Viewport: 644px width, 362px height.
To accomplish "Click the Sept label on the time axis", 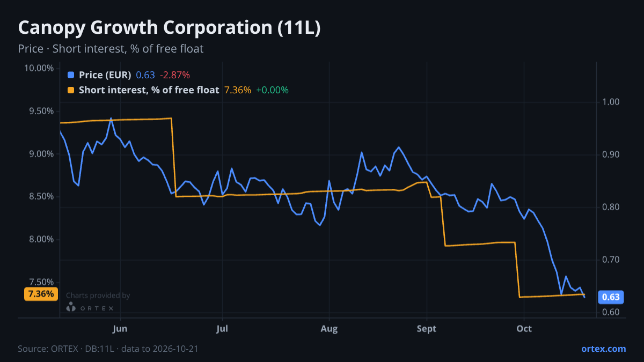I will [x=426, y=328].
